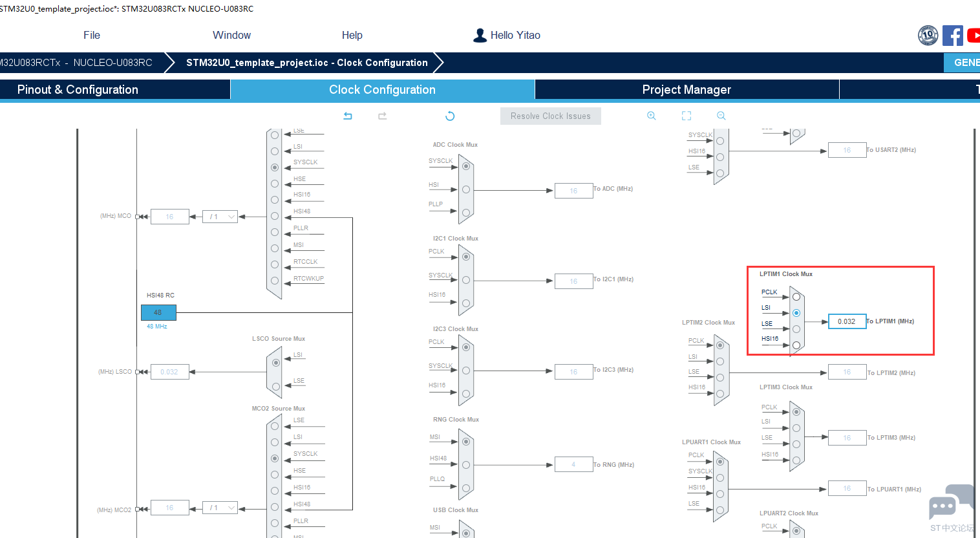
Task: Select PLLP for ADC Clock Mux
Action: click(x=466, y=212)
